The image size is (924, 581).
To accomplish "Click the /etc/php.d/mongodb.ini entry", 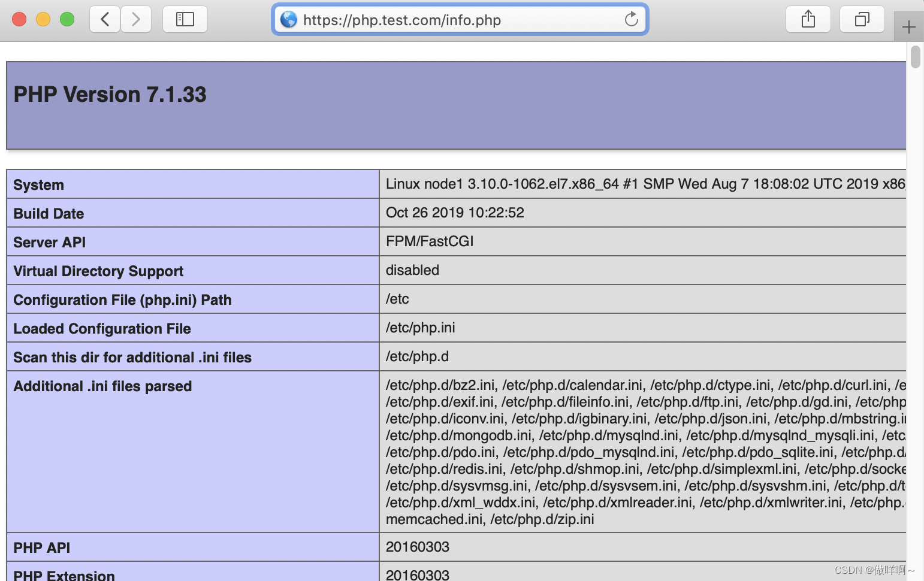I will tap(458, 435).
